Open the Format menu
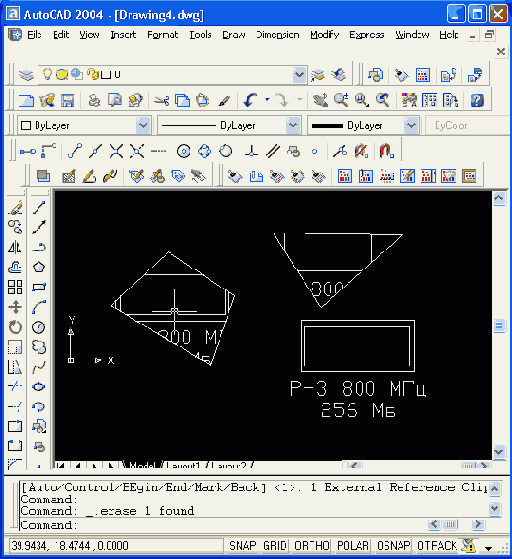 162,35
